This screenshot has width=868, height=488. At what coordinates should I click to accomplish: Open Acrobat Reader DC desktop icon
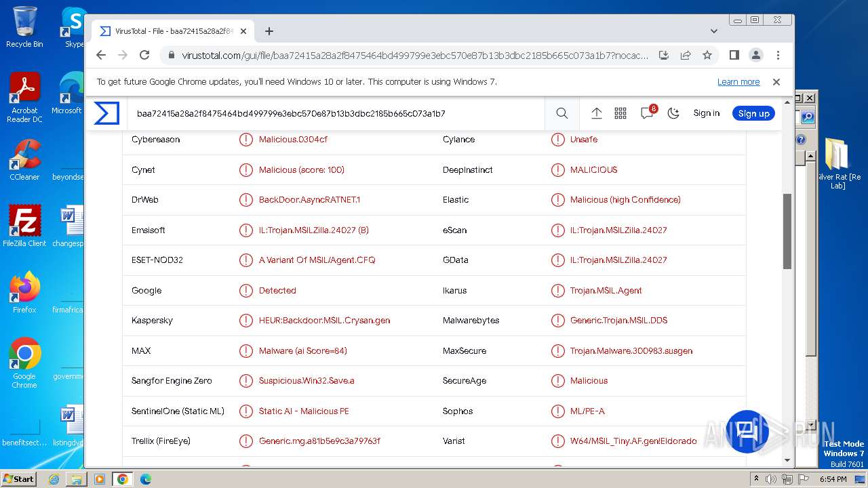24,98
